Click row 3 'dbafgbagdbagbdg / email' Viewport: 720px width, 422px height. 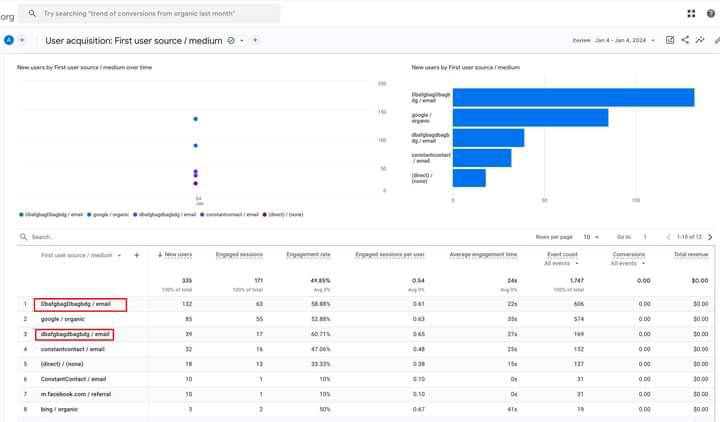pyautogui.click(x=75, y=334)
